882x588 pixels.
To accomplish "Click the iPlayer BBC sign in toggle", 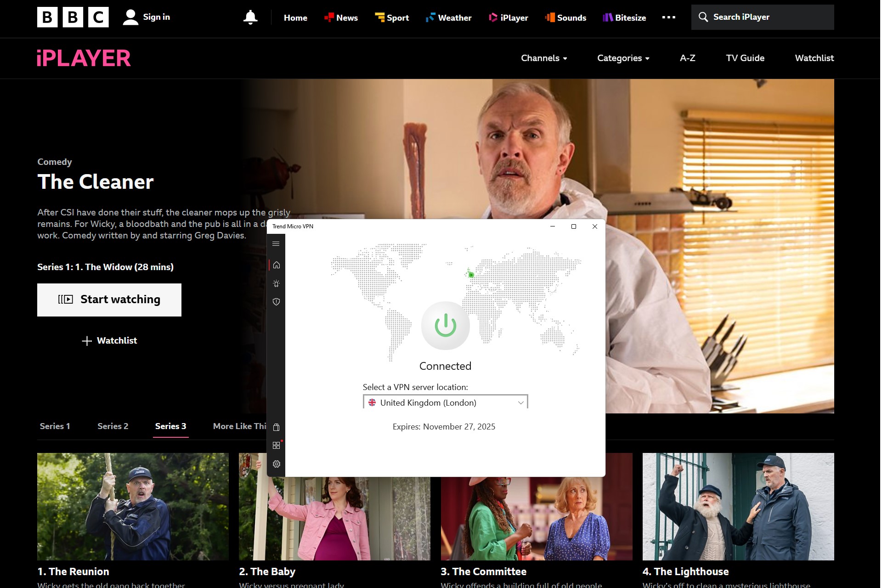I will (x=145, y=17).
